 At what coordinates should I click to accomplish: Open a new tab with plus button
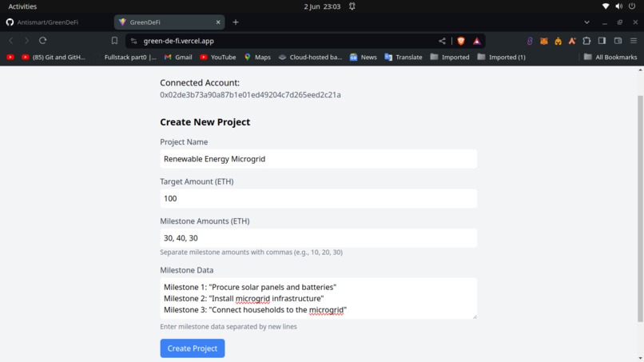pos(236,22)
